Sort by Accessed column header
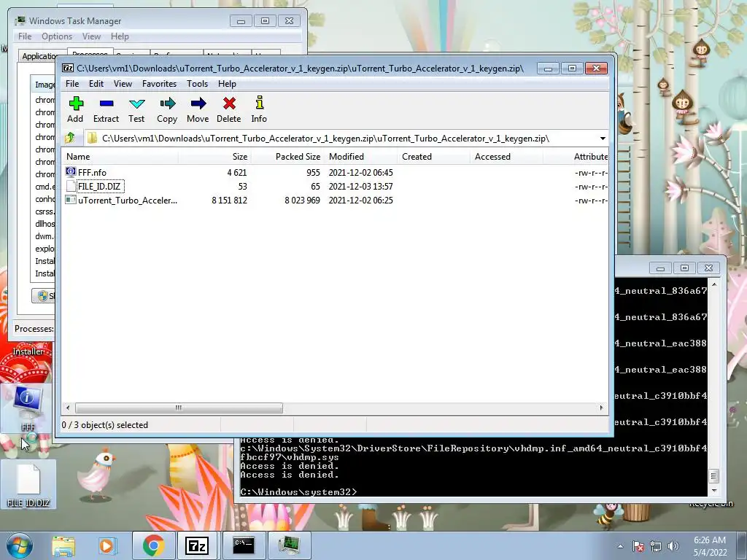The image size is (747, 560). pyautogui.click(x=506, y=157)
